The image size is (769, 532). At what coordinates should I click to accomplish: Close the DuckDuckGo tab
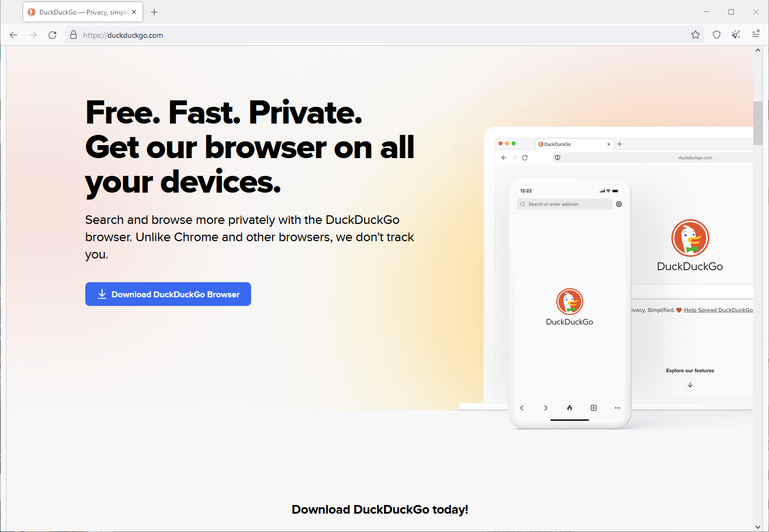pos(134,12)
